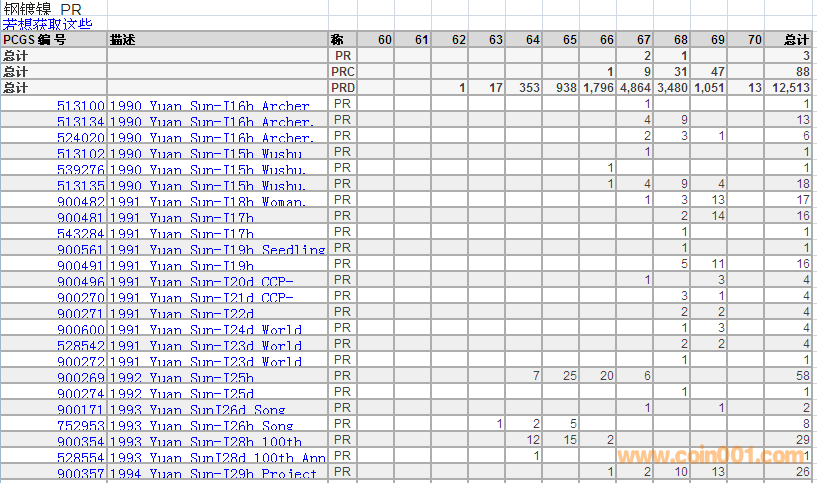Click the 若想获取这些 link at top
This screenshot has width=817, height=483.
pyautogui.click(x=47, y=23)
